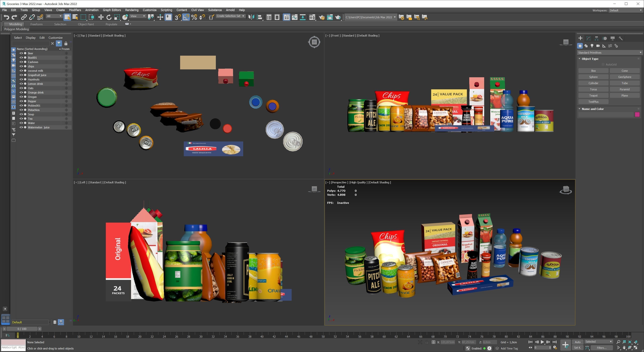644x352 pixels.
Task: Toggle the Auto key button
Action: pyautogui.click(x=577, y=342)
